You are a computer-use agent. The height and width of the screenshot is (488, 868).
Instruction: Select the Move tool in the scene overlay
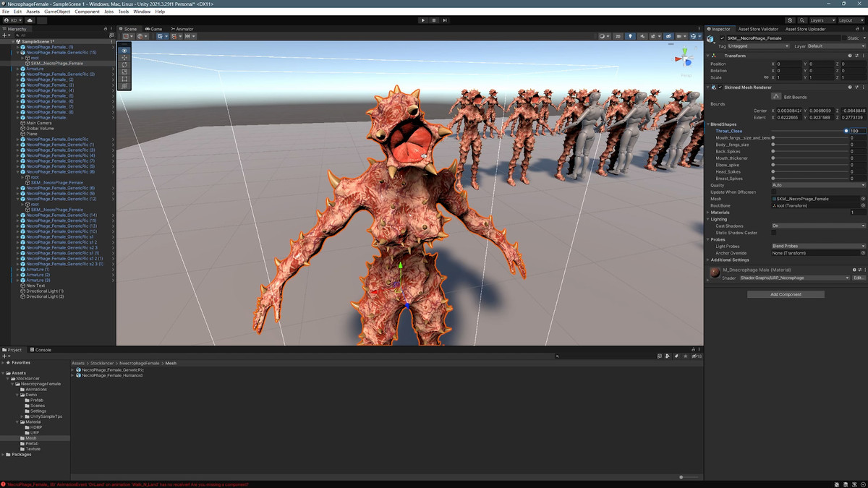click(x=124, y=58)
